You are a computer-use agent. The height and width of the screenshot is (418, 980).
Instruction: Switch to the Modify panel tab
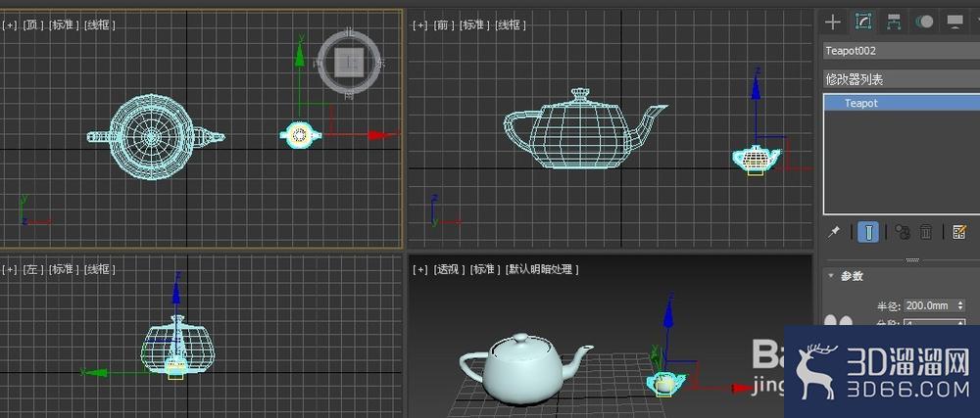click(863, 22)
